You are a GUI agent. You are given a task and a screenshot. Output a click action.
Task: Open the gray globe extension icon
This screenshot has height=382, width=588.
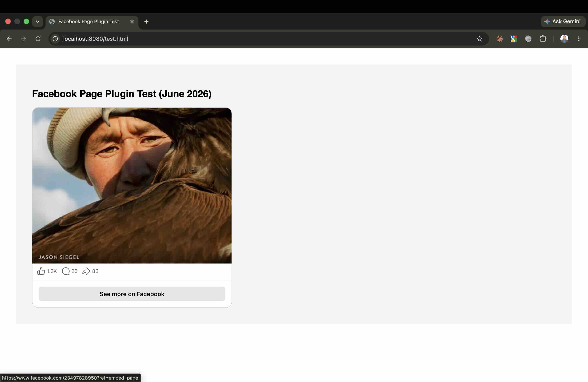coord(528,39)
